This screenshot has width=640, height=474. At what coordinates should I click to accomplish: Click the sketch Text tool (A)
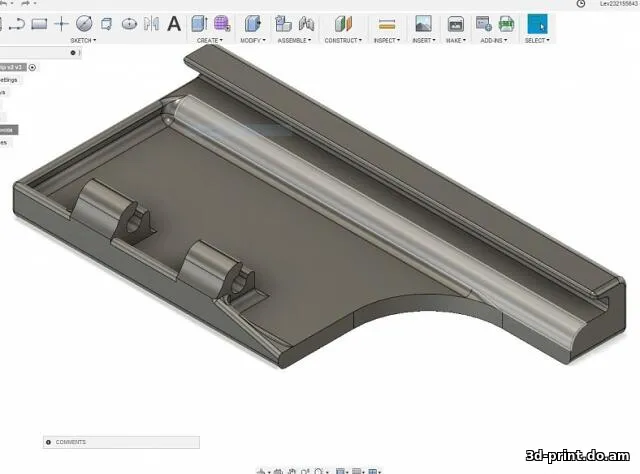pyautogui.click(x=174, y=22)
